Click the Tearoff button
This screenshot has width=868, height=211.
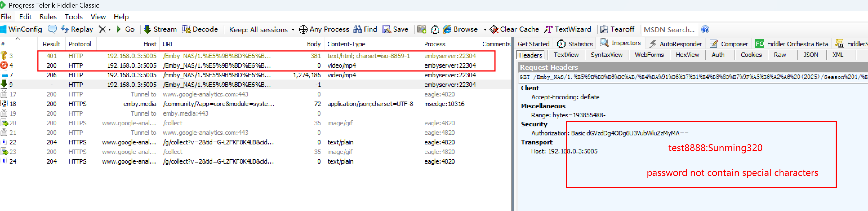(618, 29)
